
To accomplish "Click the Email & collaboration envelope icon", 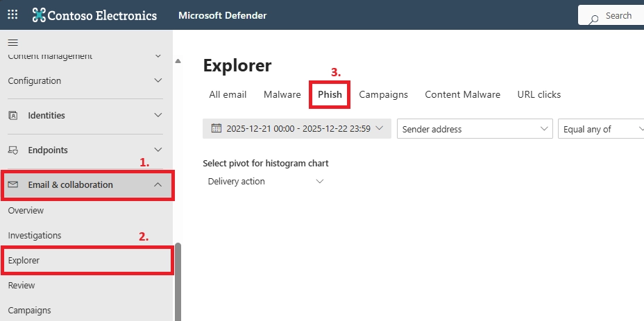I will point(13,184).
